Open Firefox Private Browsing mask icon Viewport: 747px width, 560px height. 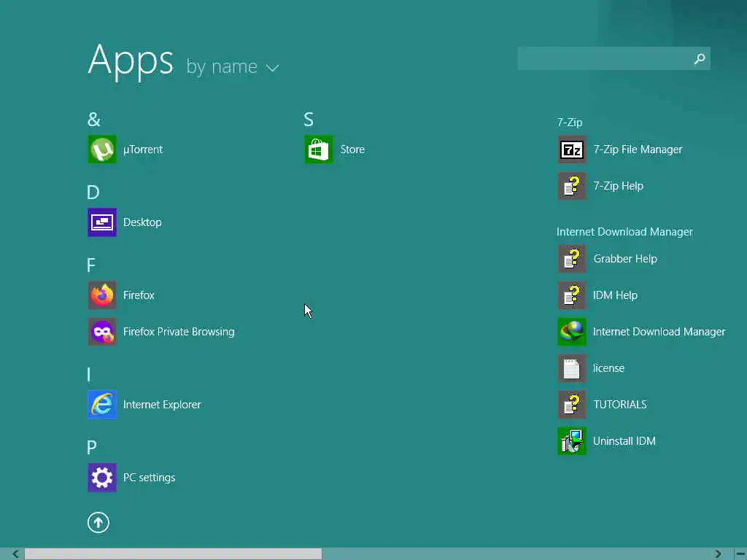point(102,332)
